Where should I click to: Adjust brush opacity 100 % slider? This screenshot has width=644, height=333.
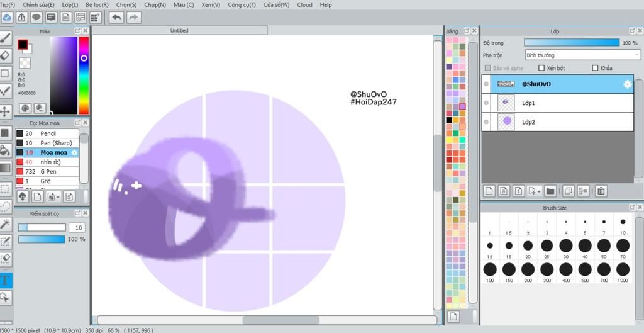pos(42,239)
